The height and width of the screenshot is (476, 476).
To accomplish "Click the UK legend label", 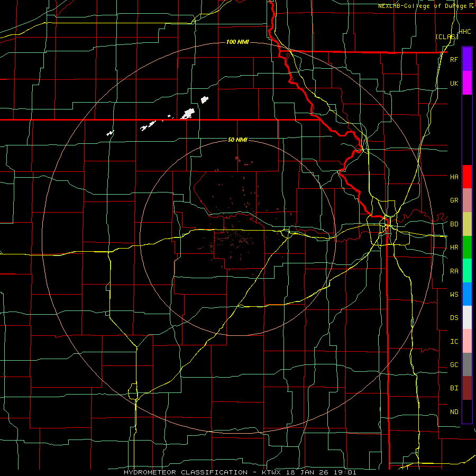I will click(454, 83).
